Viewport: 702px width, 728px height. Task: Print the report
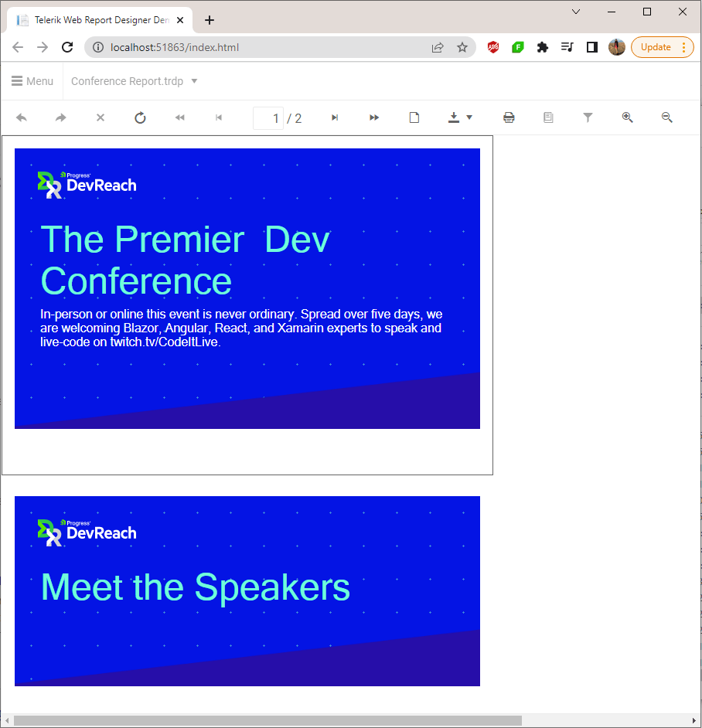[509, 118]
